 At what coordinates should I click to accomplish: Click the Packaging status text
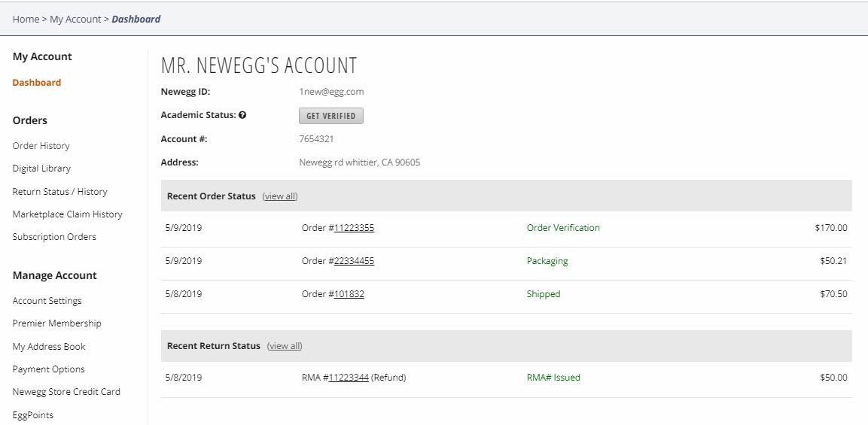[547, 261]
